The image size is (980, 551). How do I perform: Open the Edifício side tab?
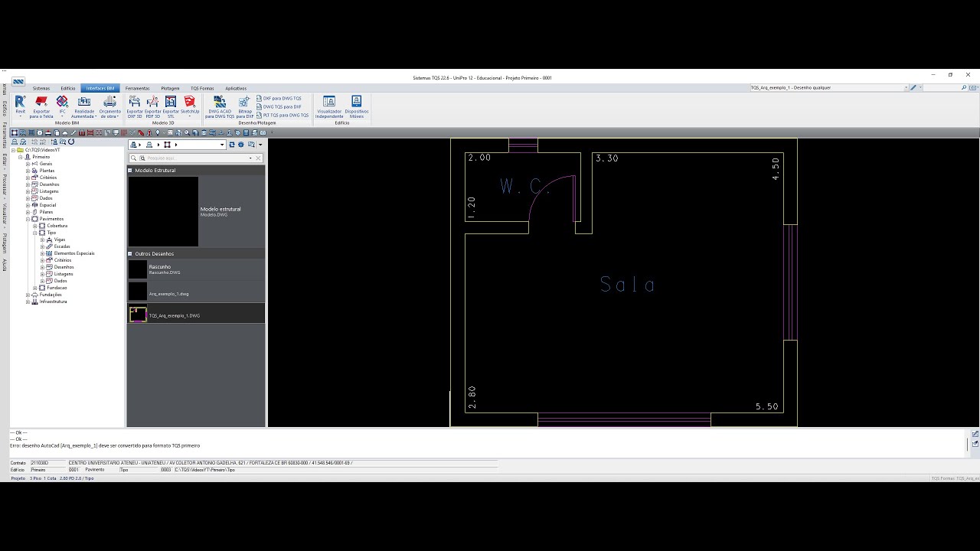[x=4, y=107]
